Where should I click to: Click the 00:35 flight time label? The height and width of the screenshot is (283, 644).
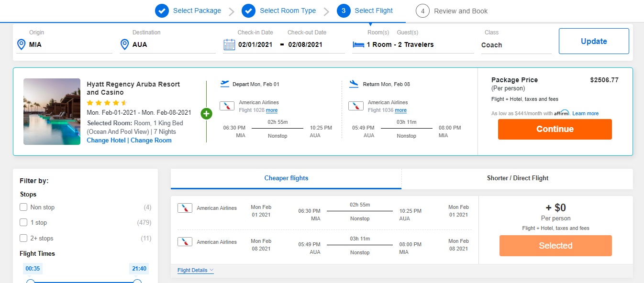32,268
